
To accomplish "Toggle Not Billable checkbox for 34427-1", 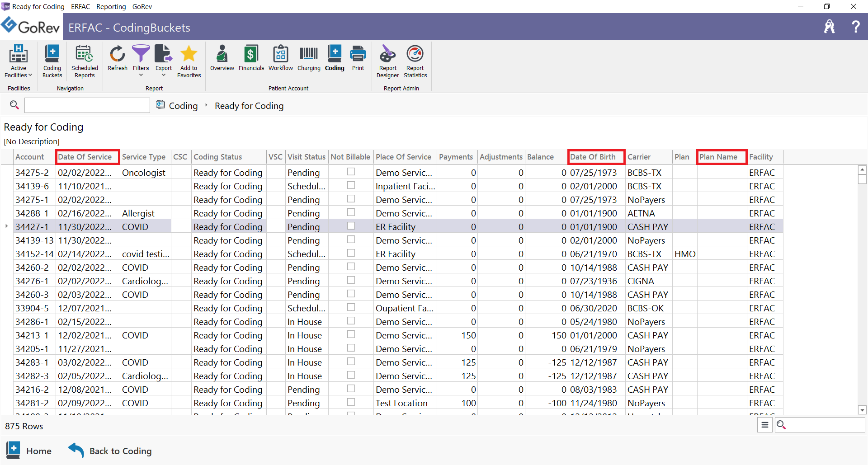I will [351, 226].
